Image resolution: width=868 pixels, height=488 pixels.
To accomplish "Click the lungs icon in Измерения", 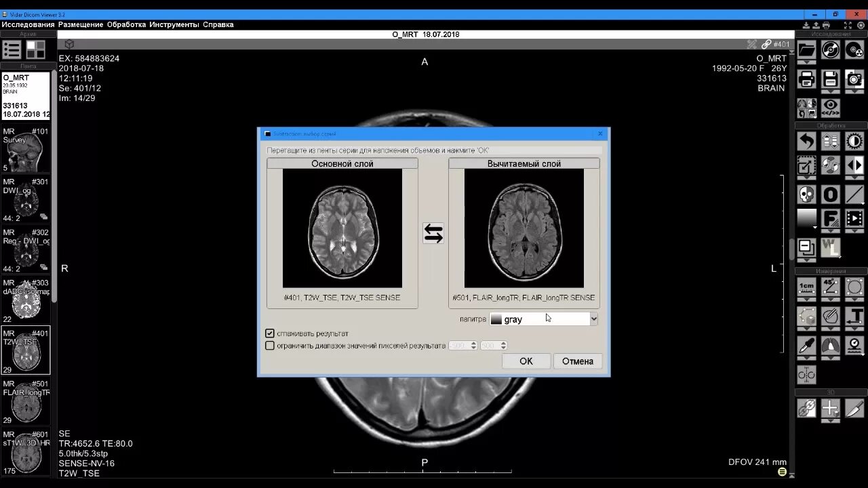I will point(831,346).
